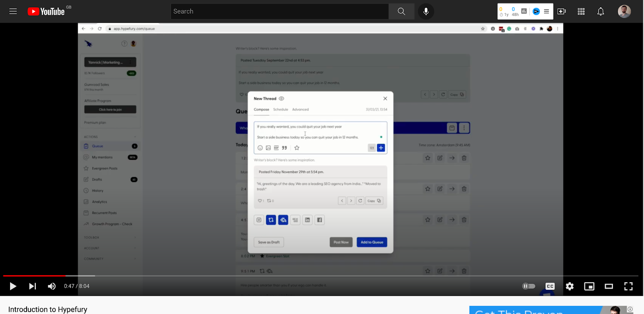Toggle closed captions on the player
Viewport: 644px width, 314px height.
[550, 286]
